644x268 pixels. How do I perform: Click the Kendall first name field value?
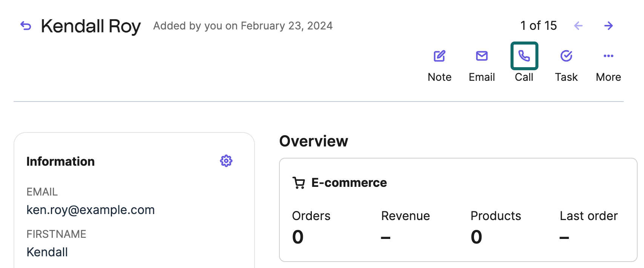pos(47,252)
